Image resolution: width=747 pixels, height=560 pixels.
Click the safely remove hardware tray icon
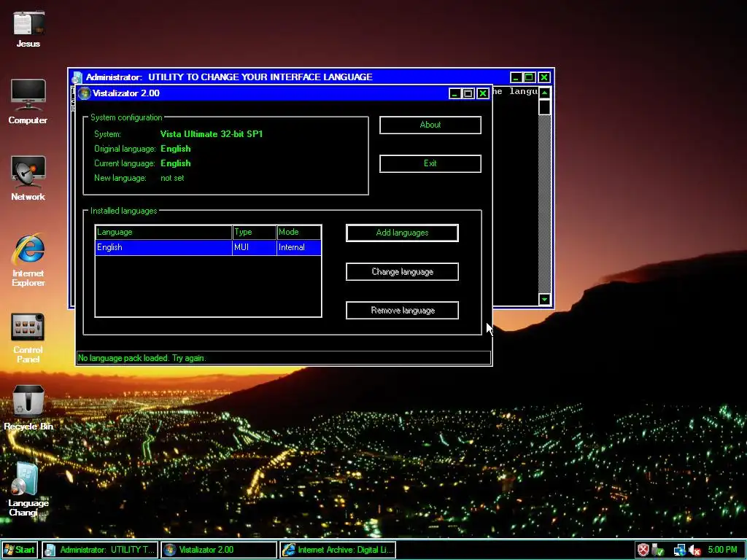658,550
